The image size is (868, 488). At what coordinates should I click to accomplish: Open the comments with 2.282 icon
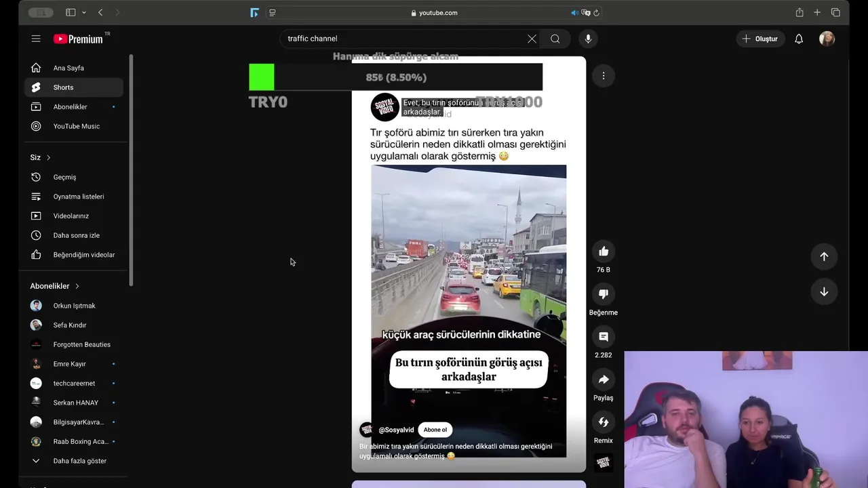[x=604, y=337]
